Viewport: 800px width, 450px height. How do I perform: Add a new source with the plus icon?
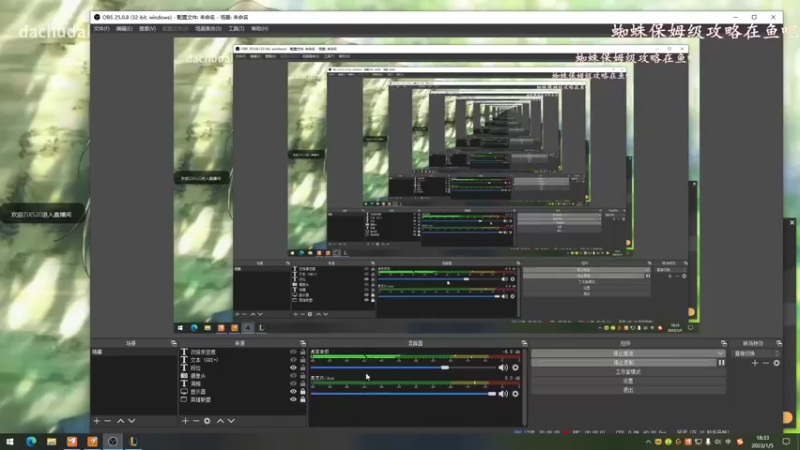click(x=185, y=421)
